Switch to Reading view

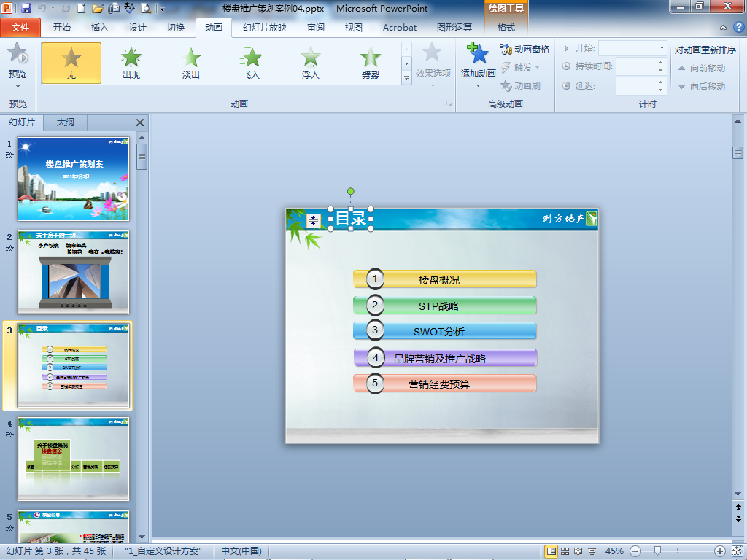click(x=578, y=551)
